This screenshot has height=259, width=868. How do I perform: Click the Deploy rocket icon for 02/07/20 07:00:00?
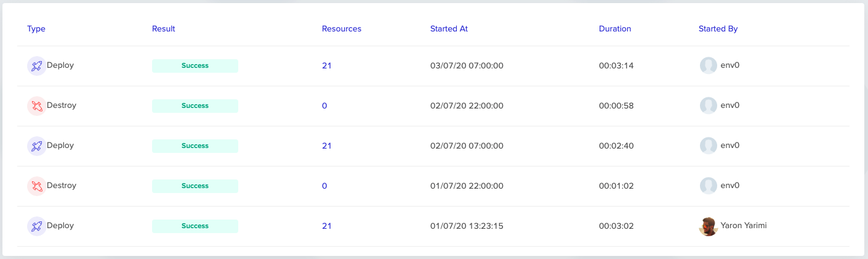point(37,146)
